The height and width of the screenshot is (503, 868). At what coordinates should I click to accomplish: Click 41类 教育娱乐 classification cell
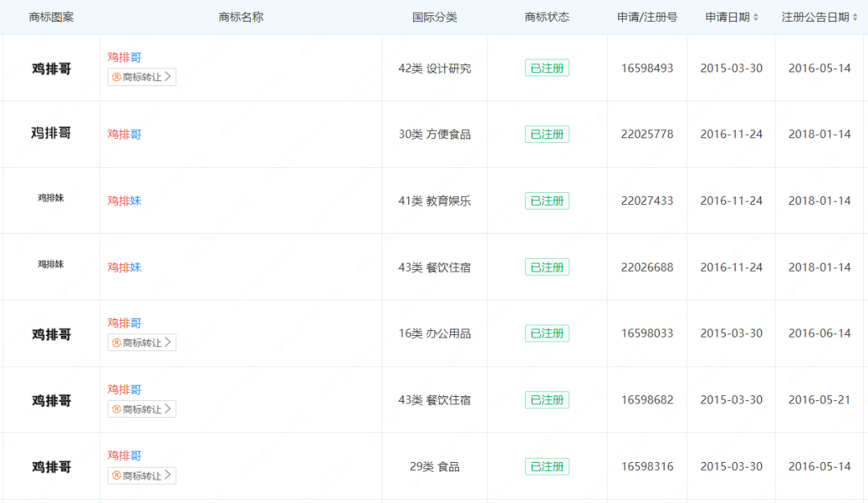pyautogui.click(x=435, y=200)
